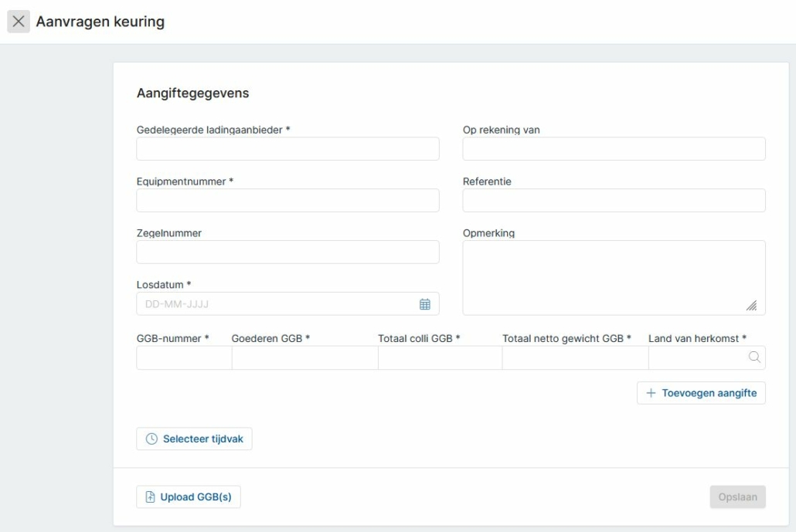Click the Zegelnummer label text
Viewport: 796px width, 532px height.
click(x=169, y=233)
